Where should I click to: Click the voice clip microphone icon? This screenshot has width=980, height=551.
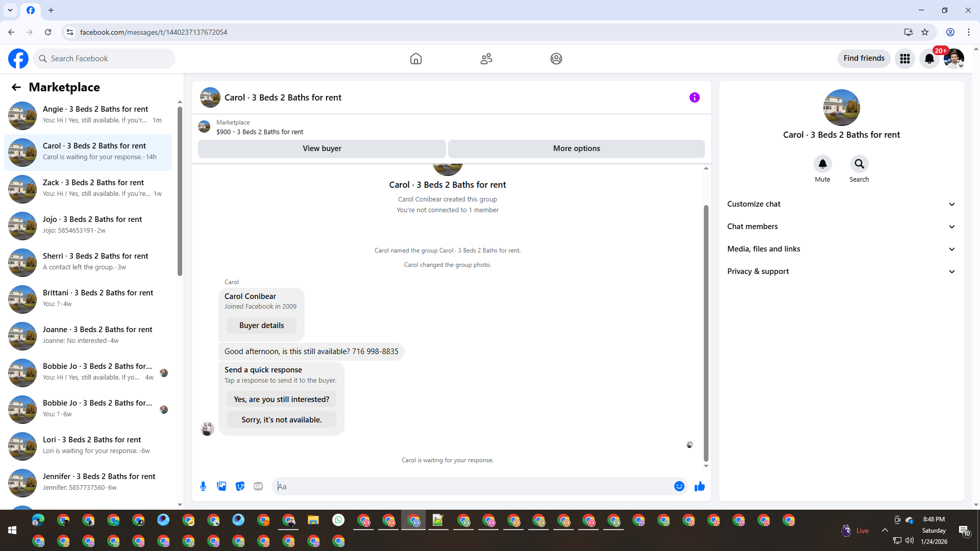[x=203, y=486]
